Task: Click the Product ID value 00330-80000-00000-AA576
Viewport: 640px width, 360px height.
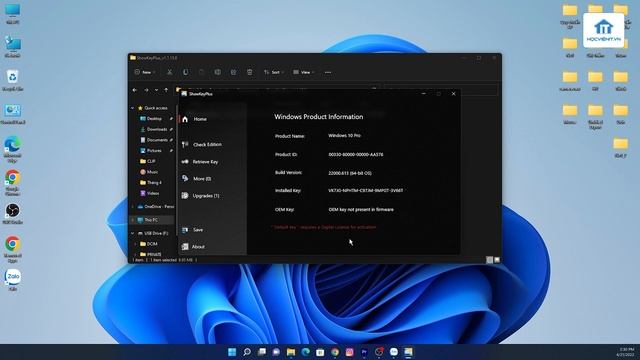Action: (x=356, y=155)
